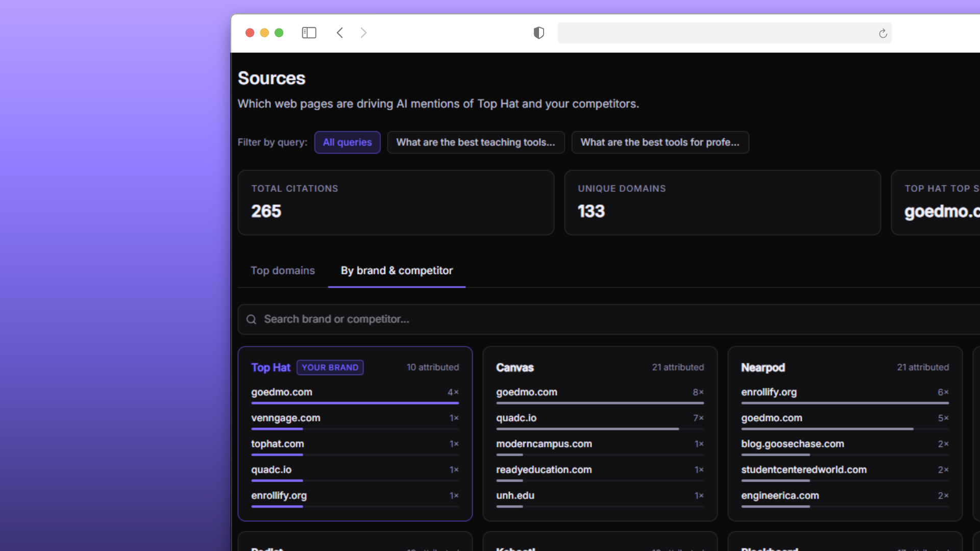
Task: Open the Total Citations stat card
Action: 396,203
